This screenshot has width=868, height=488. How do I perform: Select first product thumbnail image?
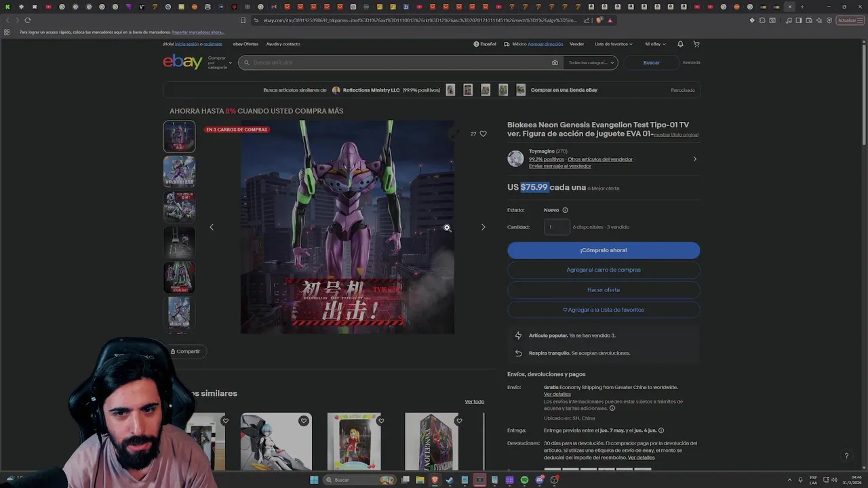point(179,137)
